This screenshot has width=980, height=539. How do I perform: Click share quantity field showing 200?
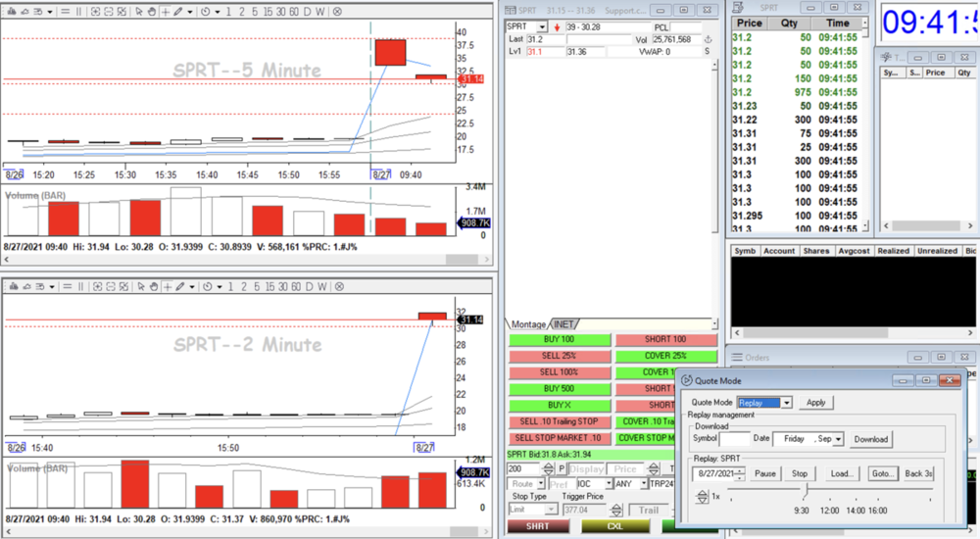523,468
